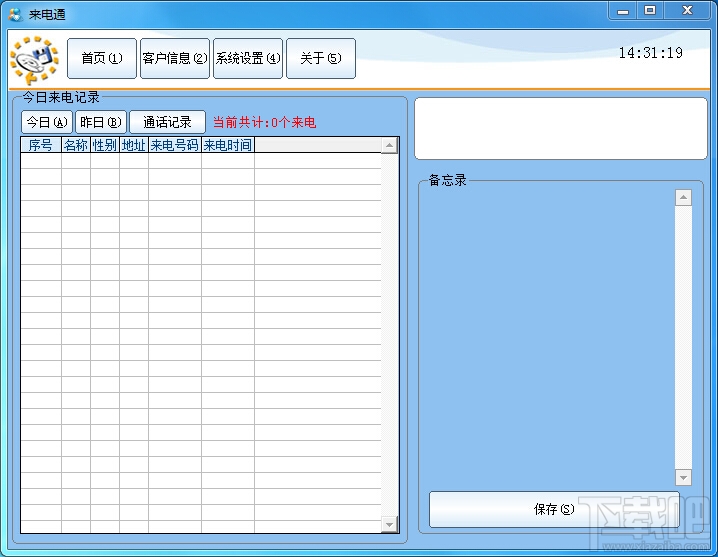Open the 关于(5) about page
The width and height of the screenshot is (718, 557).
click(321, 58)
